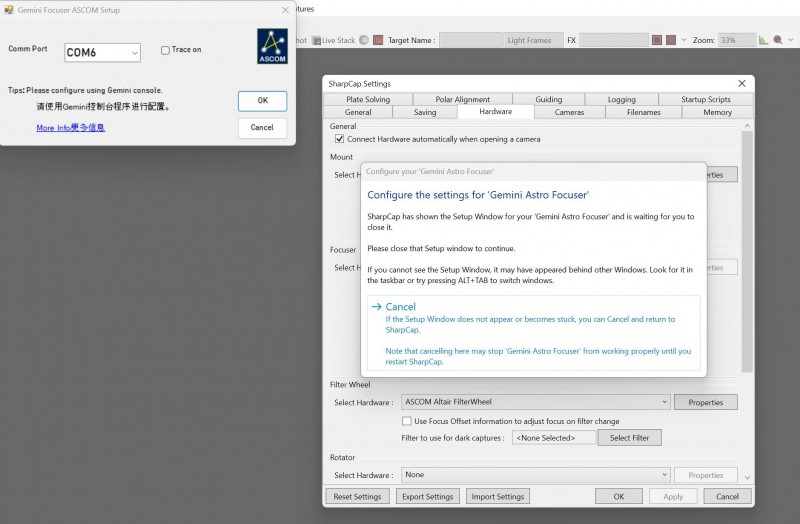This screenshot has width=800, height=524.
Task: Click the Select Filter button
Action: coord(629,438)
